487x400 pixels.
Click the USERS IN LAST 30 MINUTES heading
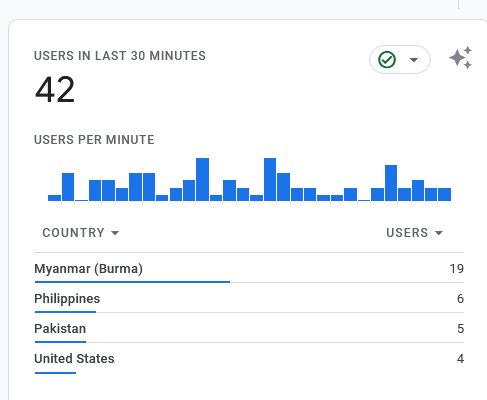[120, 56]
